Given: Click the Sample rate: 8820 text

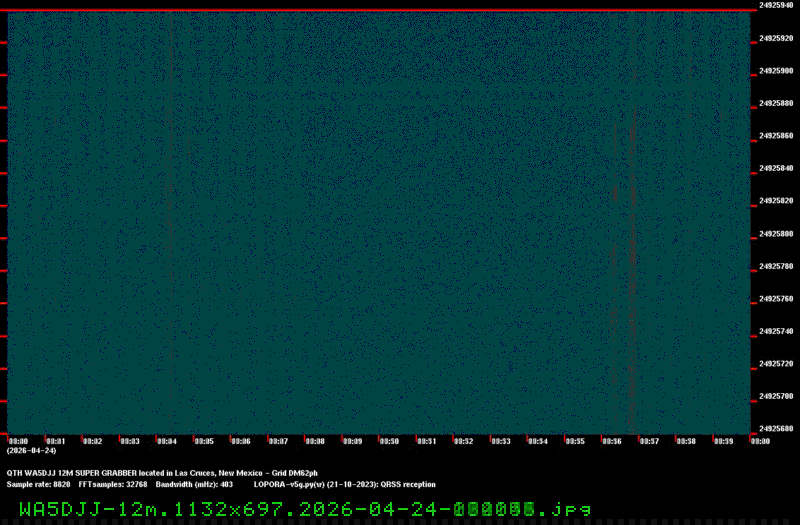Looking at the screenshot, I should [x=38, y=484].
